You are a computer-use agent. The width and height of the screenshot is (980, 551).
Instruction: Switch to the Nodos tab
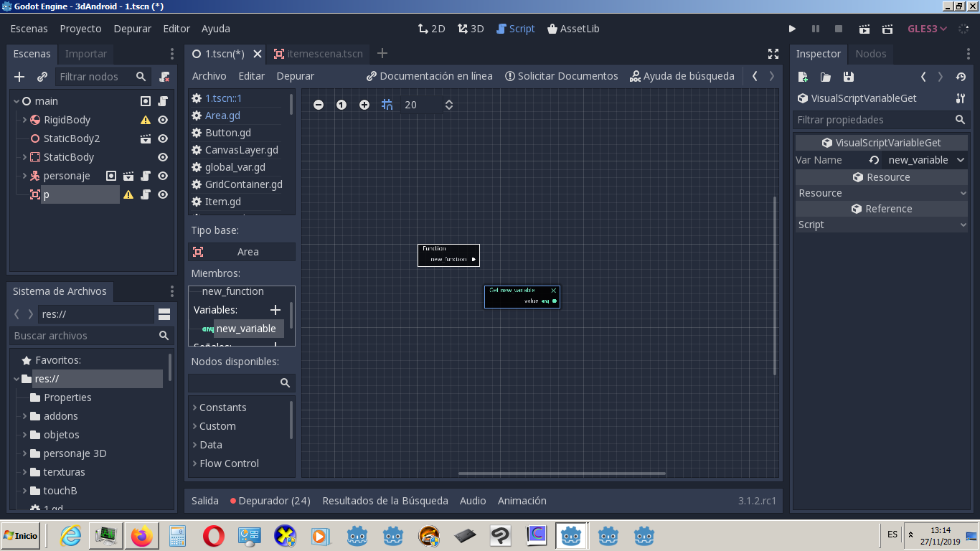point(871,54)
